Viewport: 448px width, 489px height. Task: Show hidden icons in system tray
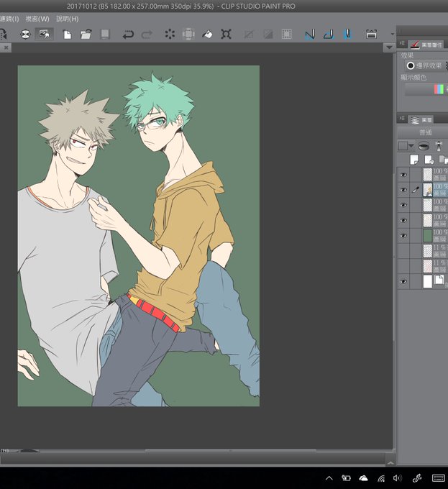(329, 478)
